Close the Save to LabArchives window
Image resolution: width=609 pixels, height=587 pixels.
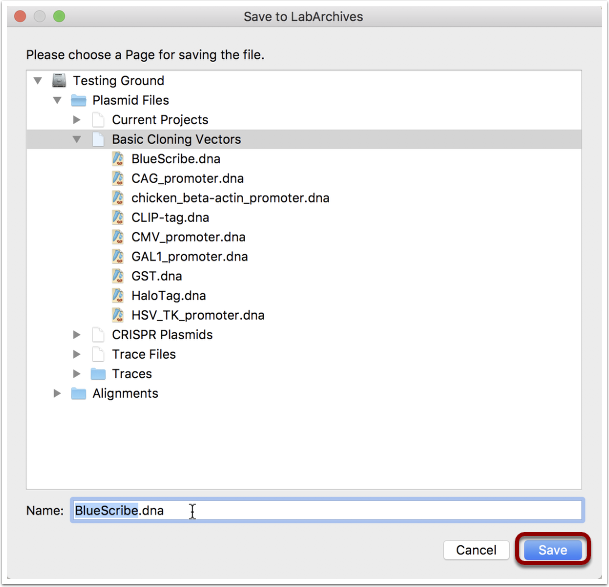pyautogui.click(x=20, y=16)
